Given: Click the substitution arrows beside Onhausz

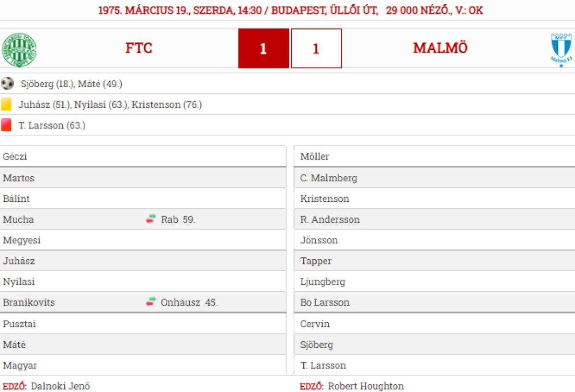Looking at the screenshot, I should (x=151, y=302).
